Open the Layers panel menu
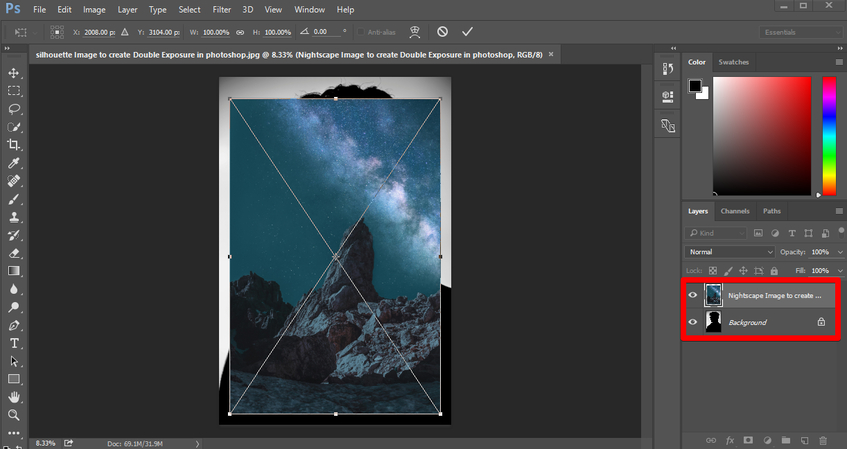The image size is (847, 449). [839, 211]
